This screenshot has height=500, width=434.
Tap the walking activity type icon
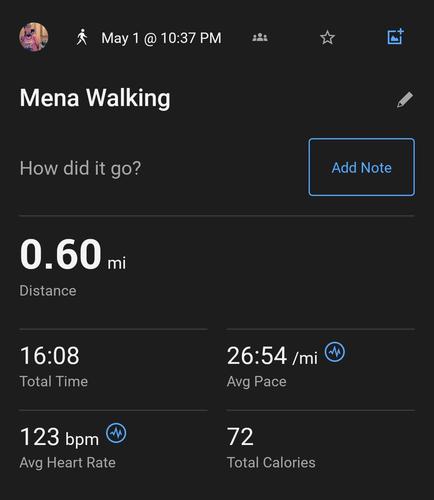pyautogui.click(x=82, y=37)
